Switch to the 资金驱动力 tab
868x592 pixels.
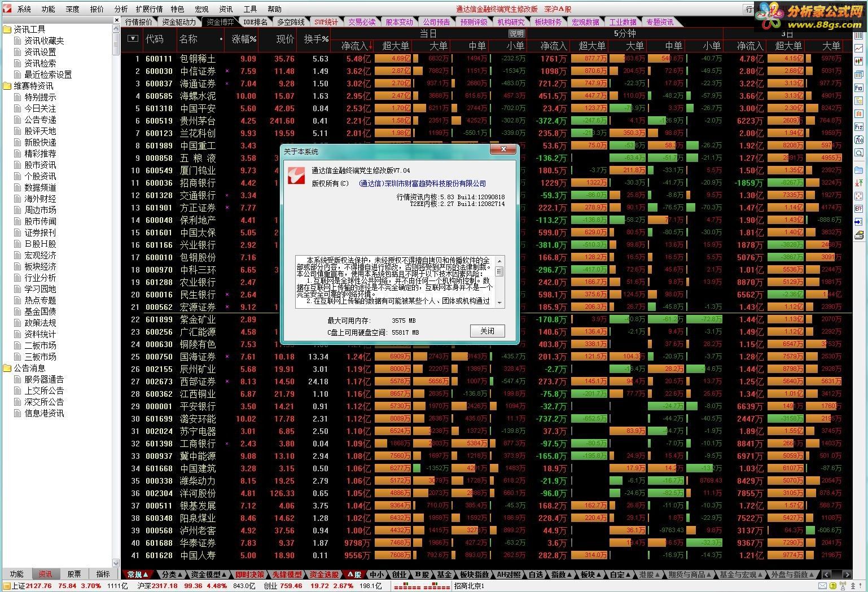point(179,22)
